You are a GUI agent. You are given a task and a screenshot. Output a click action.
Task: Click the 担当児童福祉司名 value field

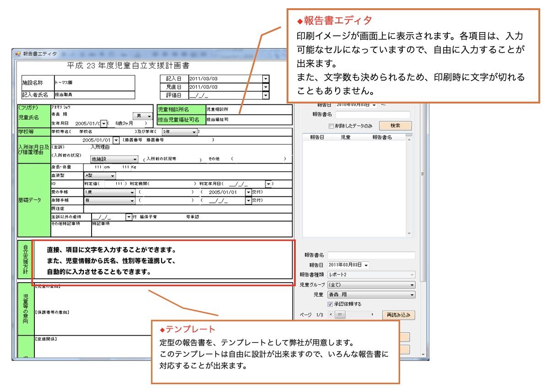(249, 120)
